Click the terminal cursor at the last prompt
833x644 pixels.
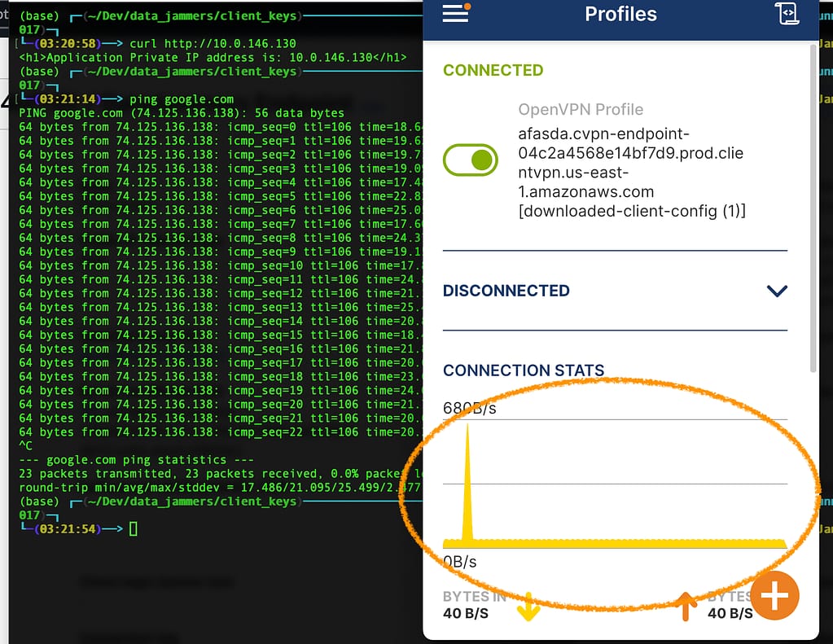tap(134, 529)
